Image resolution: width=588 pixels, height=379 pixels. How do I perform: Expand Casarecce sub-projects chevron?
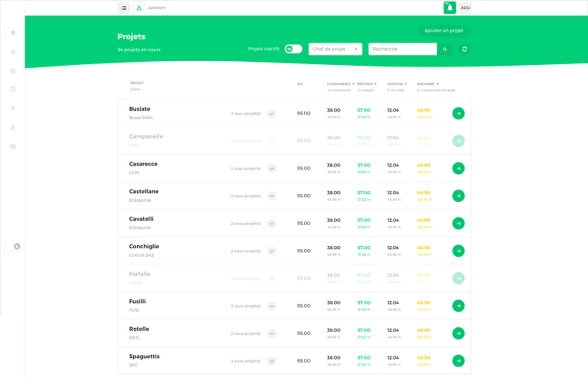[x=272, y=168]
